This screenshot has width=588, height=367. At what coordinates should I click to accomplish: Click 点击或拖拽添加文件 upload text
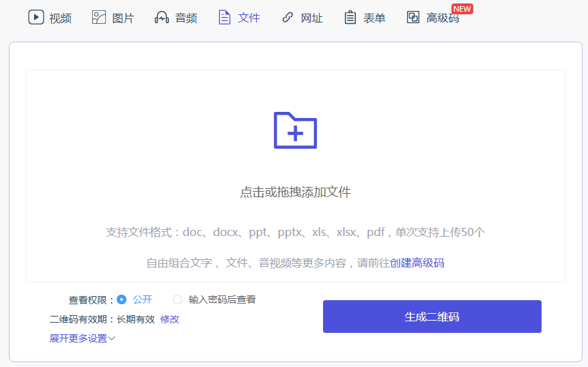pos(295,192)
